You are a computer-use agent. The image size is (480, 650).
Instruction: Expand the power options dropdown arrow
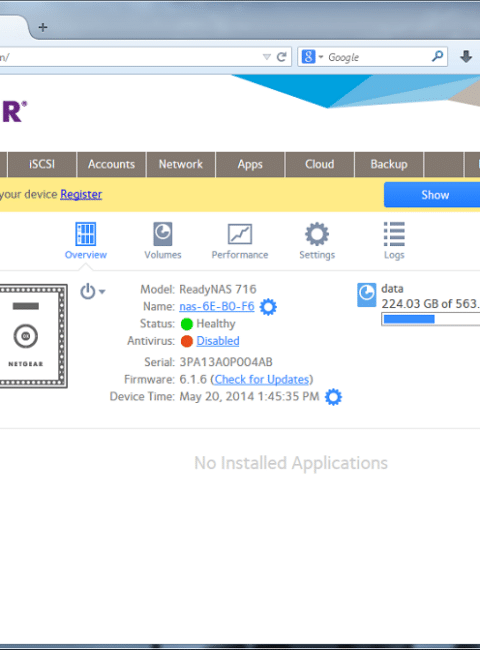102,292
